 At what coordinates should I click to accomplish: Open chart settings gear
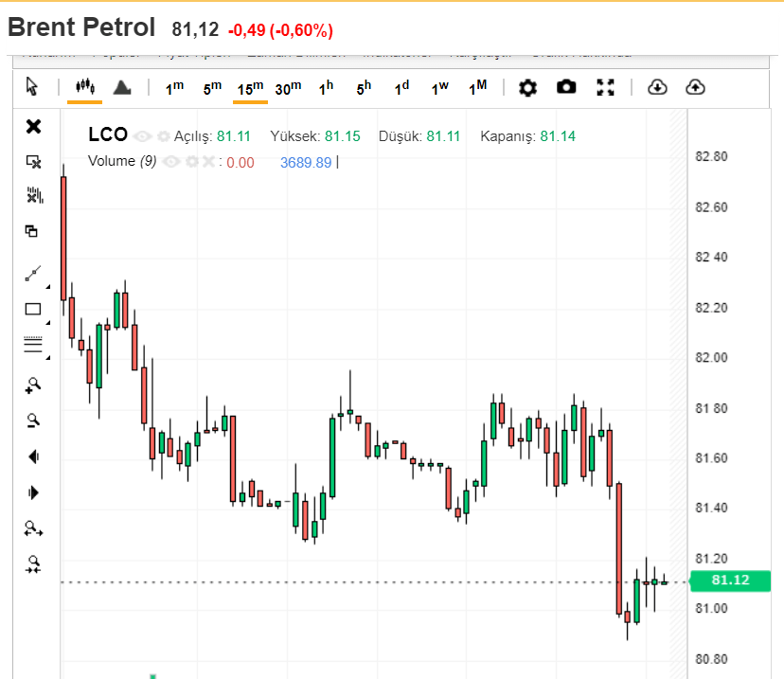tap(527, 87)
